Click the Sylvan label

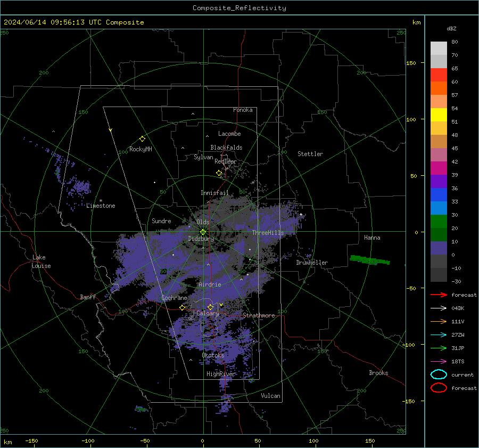pos(203,157)
